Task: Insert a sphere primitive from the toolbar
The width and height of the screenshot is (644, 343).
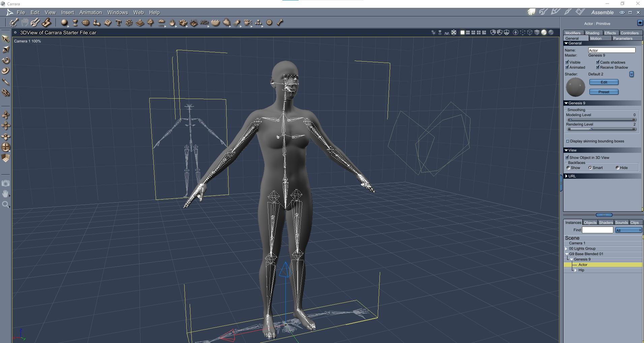Action: pyautogui.click(x=64, y=23)
